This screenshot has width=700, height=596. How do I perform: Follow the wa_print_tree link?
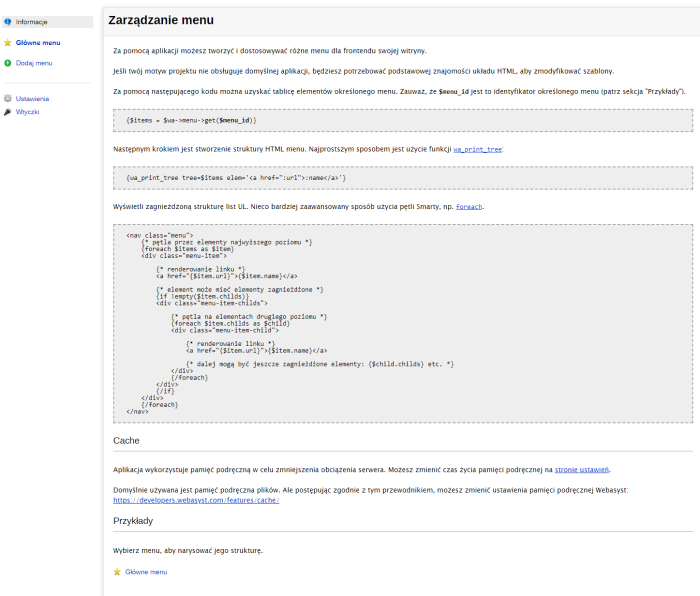click(478, 149)
